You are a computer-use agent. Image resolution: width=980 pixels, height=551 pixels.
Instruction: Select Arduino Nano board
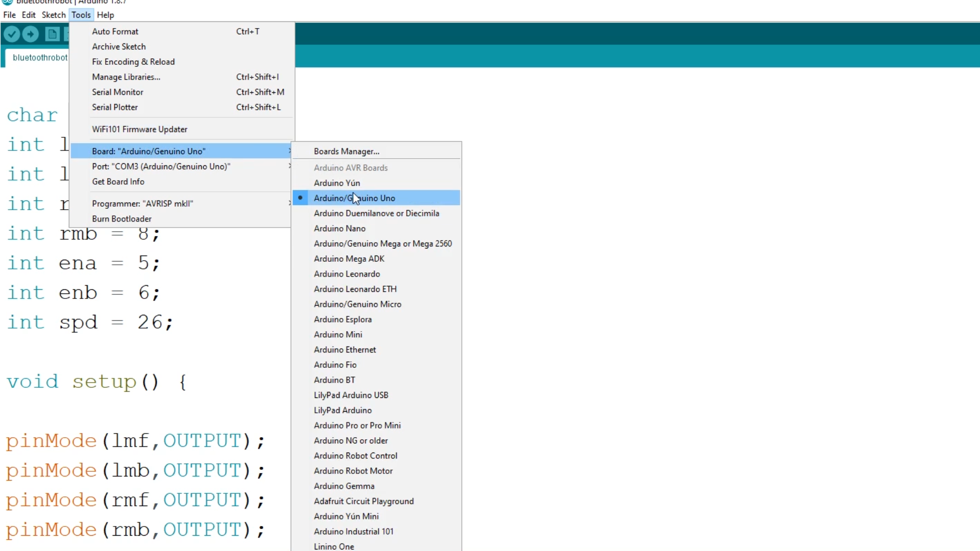376,229
